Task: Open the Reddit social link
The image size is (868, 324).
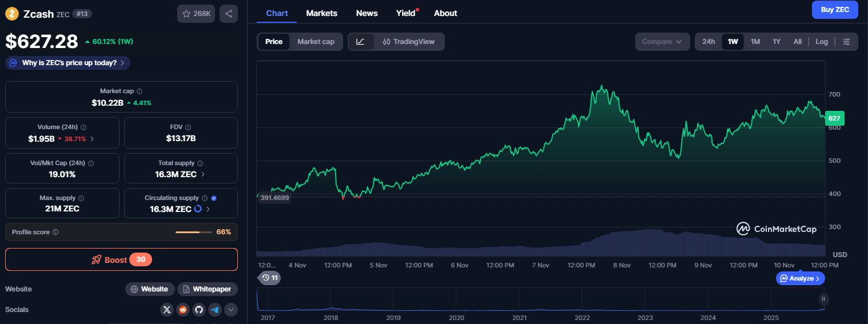Action: (x=183, y=310)
